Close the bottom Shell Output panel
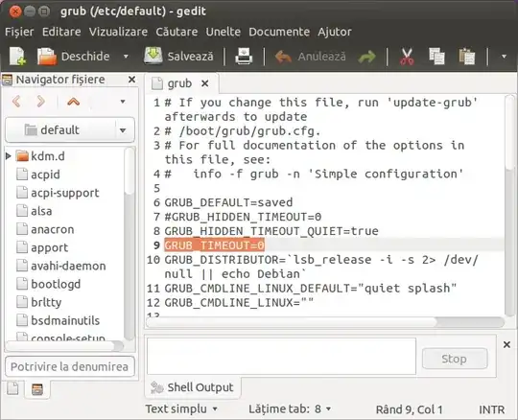 click(506, 344)
